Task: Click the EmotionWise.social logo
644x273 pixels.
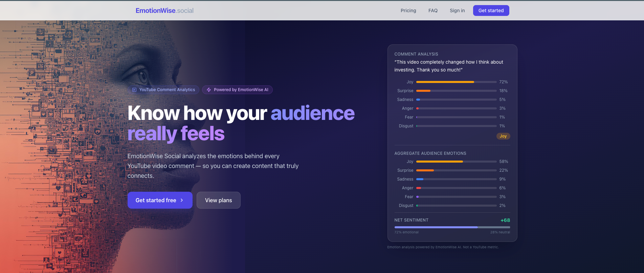Action: click(164, 10)
